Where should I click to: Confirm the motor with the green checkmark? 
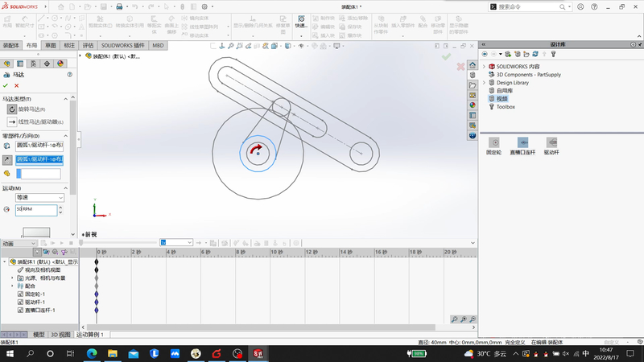[6, 86]
